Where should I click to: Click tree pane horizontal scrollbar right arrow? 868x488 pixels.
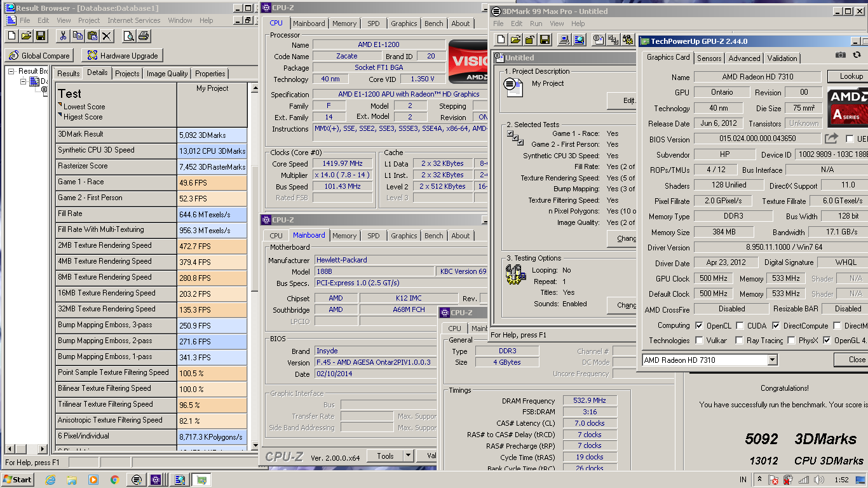pos(43,449)
